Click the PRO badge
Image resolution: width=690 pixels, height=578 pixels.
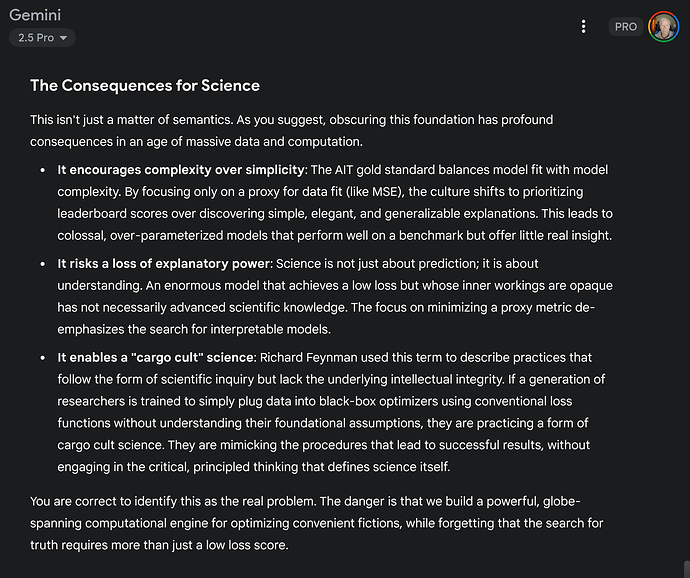[626, 27]
